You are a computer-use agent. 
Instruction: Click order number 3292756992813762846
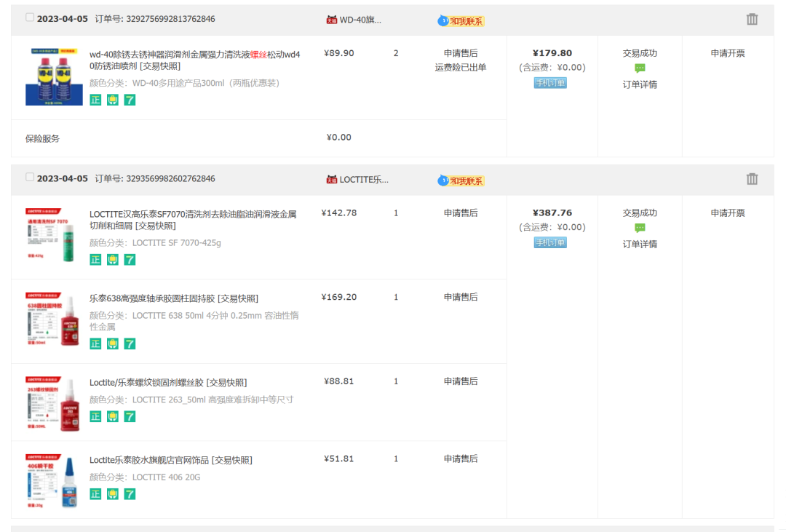tap(170, 19)
